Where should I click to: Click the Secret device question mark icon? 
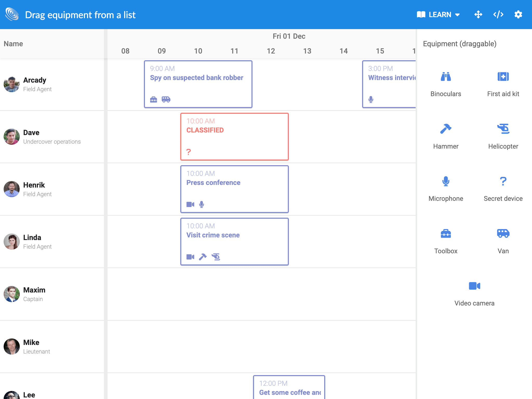click(x=503, y=181)
